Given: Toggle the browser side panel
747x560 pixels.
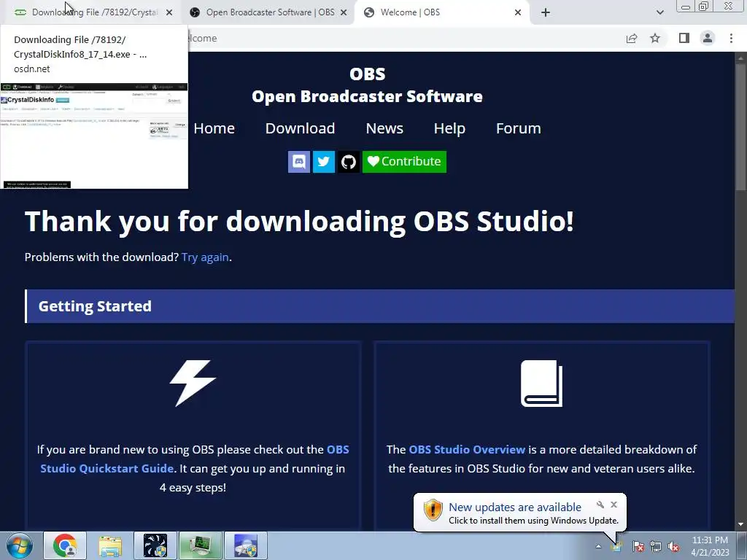Looking at the screenshot, I should (x=684, y=38).
